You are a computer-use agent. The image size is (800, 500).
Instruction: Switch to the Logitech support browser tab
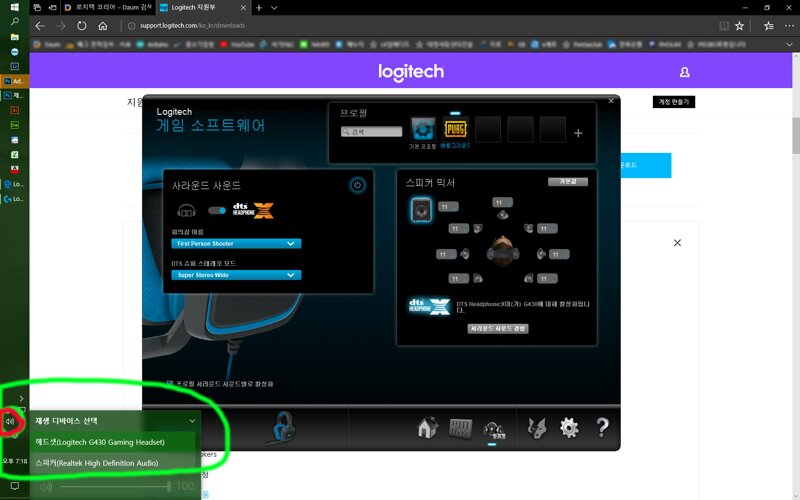203,8
